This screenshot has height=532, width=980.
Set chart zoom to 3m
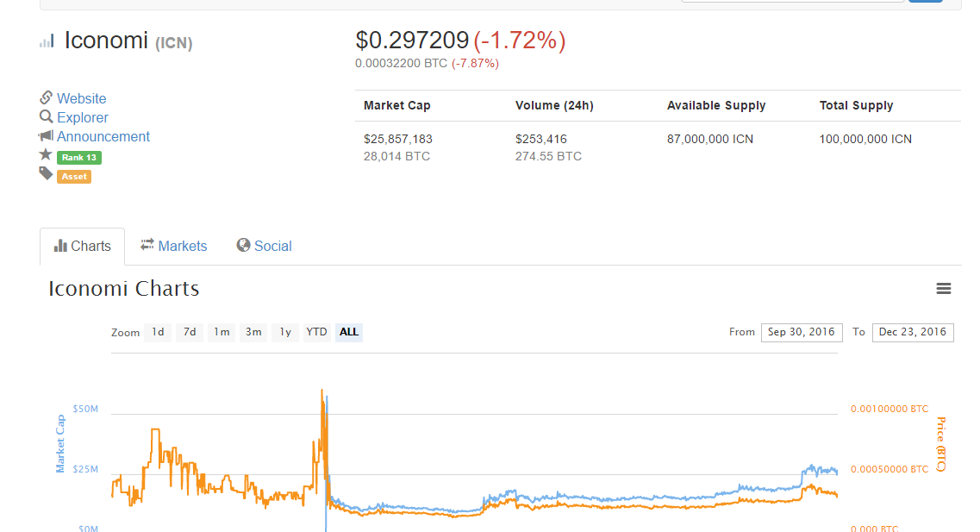point(253,332)
